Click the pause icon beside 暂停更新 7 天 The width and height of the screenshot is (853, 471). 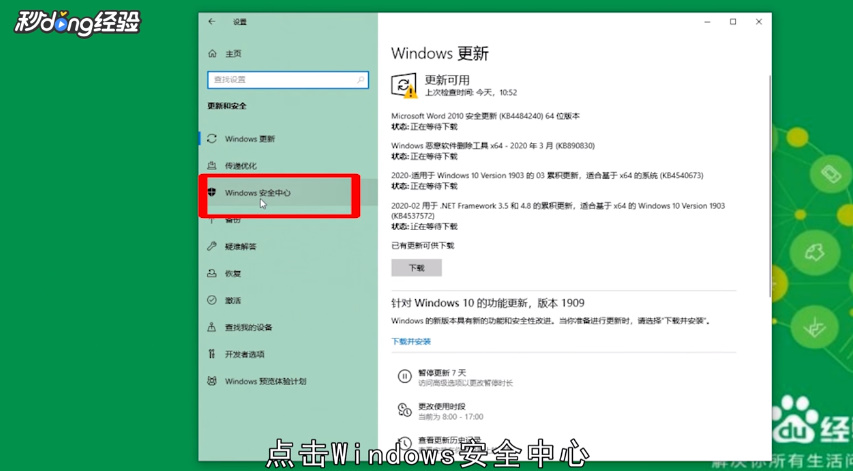tap(404, 376)
